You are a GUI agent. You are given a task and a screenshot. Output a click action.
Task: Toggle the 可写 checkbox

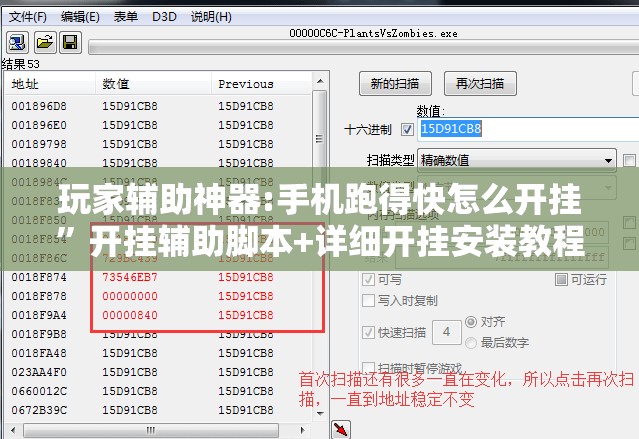368,280
